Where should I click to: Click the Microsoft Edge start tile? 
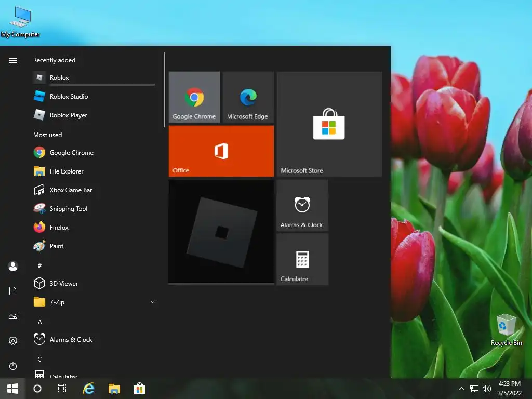248,97
